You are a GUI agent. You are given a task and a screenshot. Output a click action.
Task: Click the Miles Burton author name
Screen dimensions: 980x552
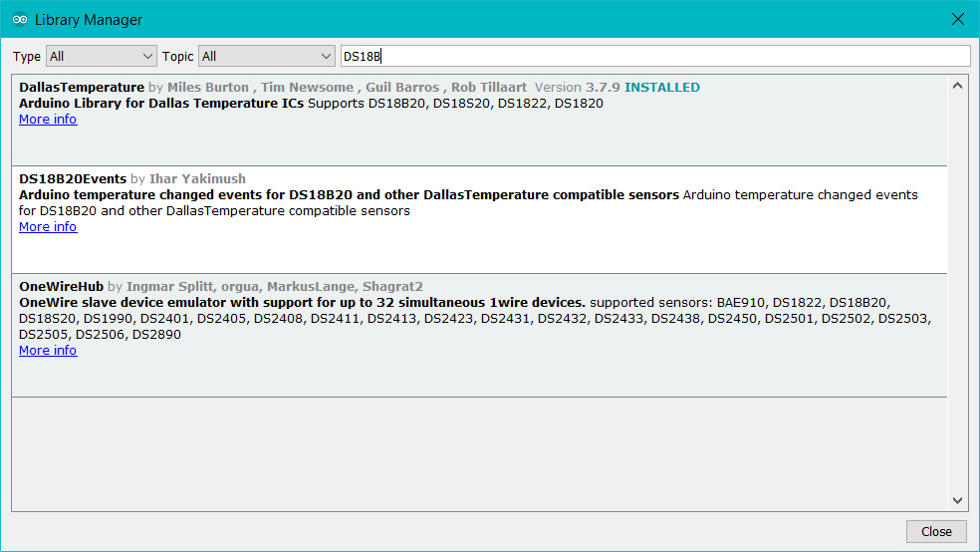207,88
